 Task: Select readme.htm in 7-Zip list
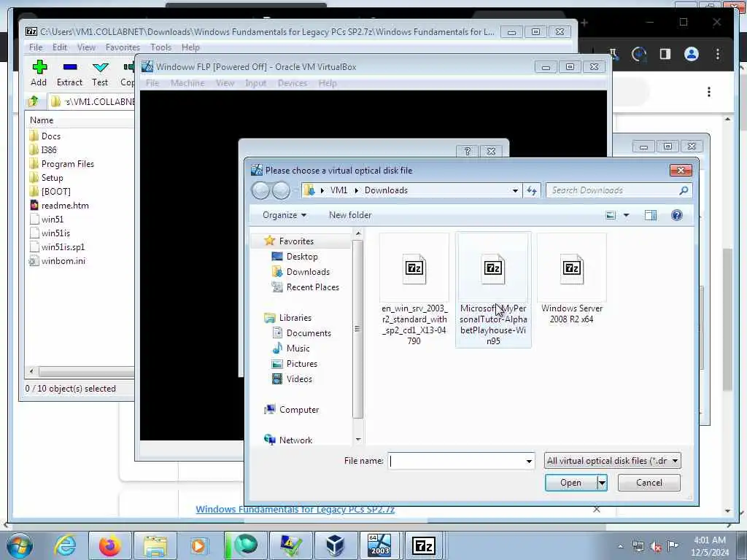point(65,206)
